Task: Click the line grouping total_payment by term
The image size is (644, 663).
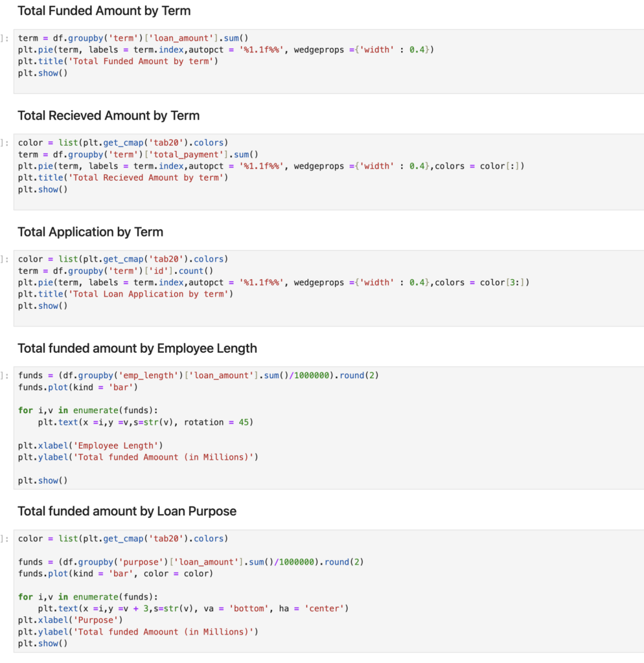Action: point(138,154)
